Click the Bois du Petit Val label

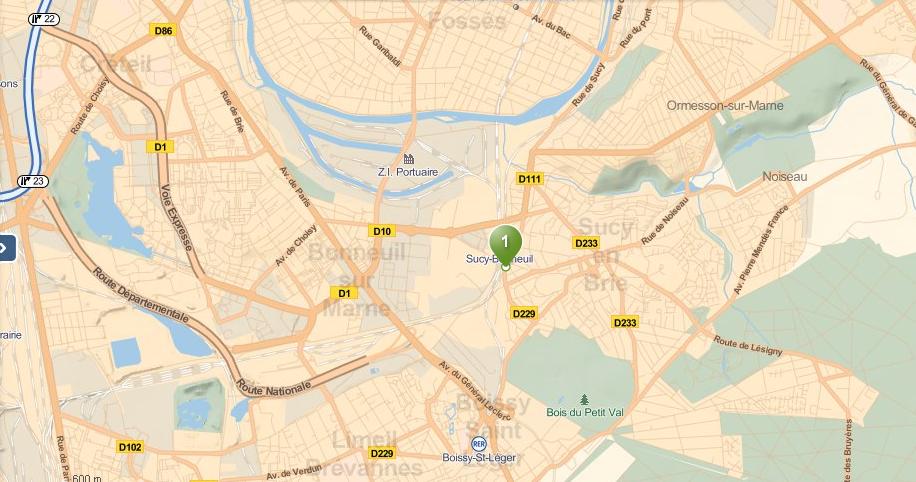(585, 412)
